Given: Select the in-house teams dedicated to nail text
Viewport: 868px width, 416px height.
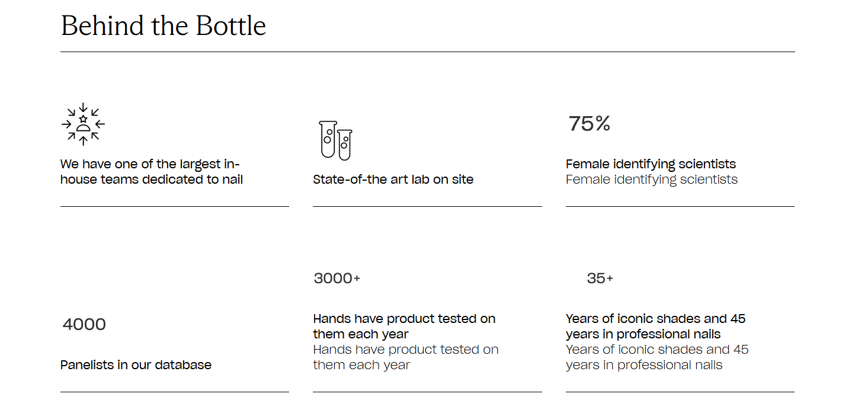Looking at the screenshot, I should [151, 172].
